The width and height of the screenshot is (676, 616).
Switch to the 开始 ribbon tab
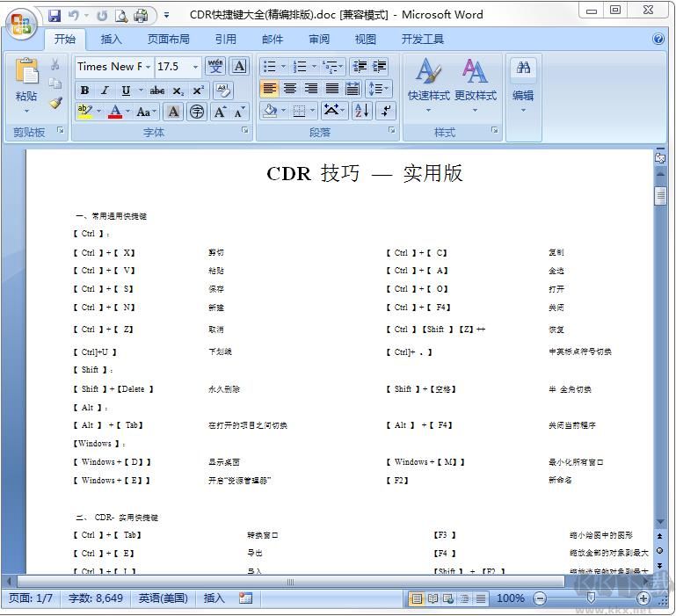coord(65,40)
